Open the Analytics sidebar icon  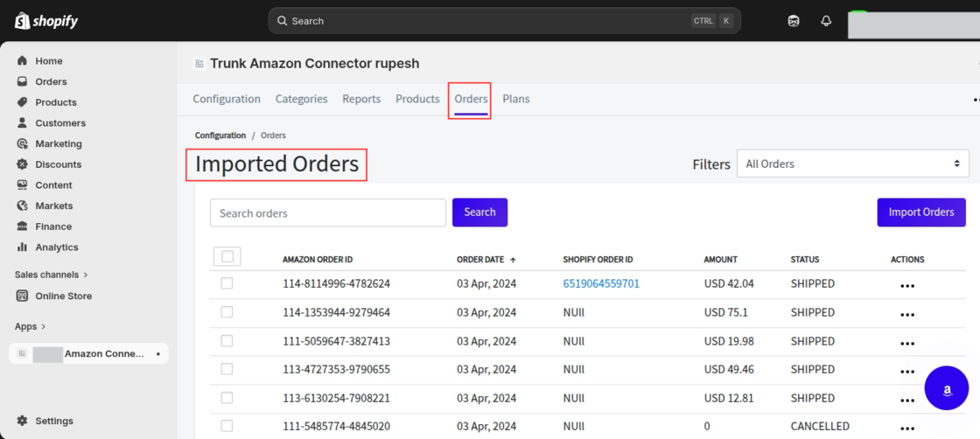point(23,247)
